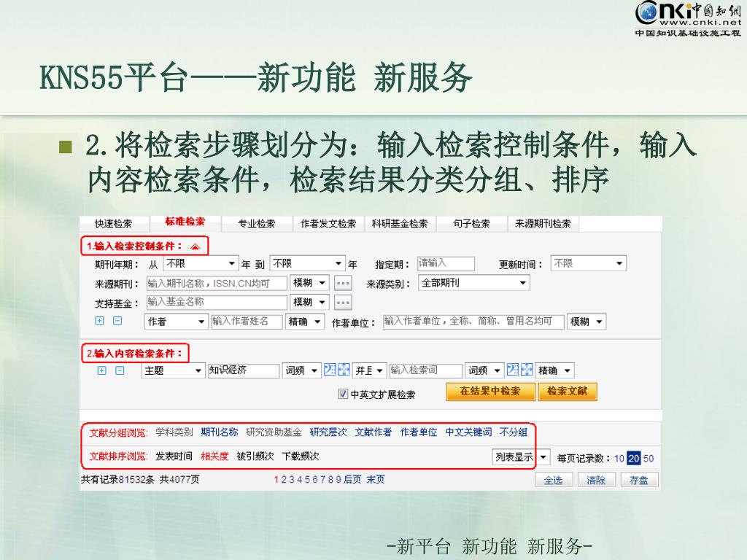Open the 专业检索 tab
The width and height of the screenshot is (747, 560).
click(x=257, y=223)
